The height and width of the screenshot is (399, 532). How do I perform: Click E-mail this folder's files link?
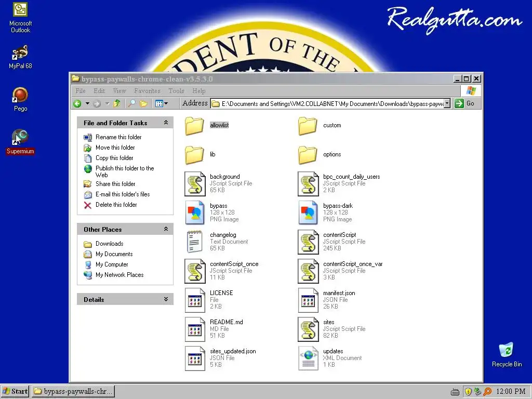pyautogui.click(x=123, y=194)
